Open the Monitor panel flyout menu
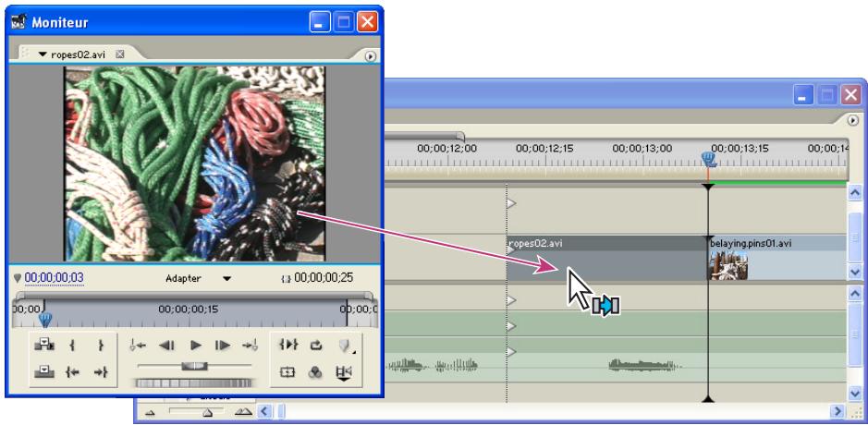The width and height of the screenshot is (868, 425). point(372,55)
